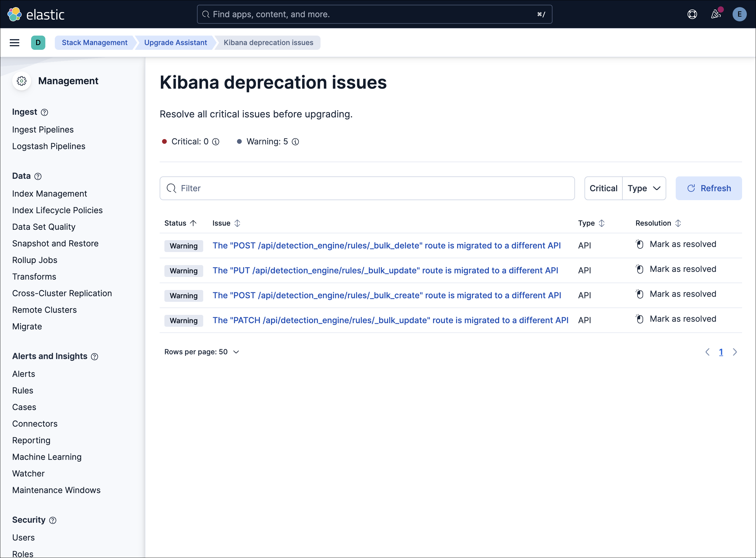
Task: Open Snapshot and Restore
Action: click(x=55, y=243)
